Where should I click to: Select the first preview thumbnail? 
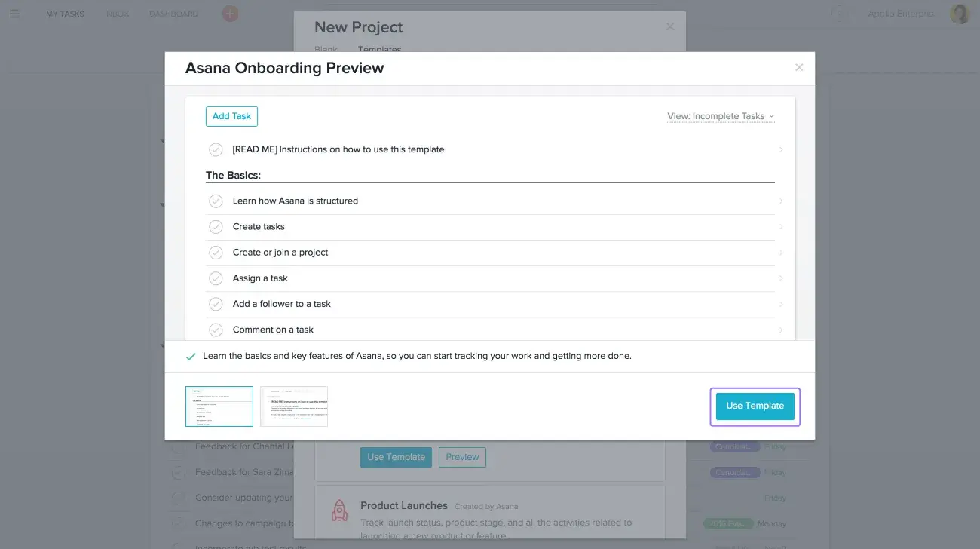[219, 406]
